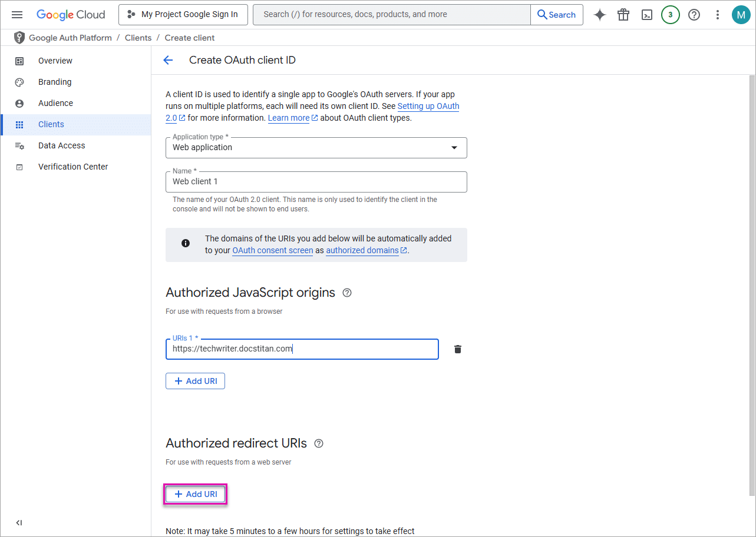The height and width of the screenshot is (537, 756).
Task: Open notifications badge showing 3
Action: (x=670, y=15)
